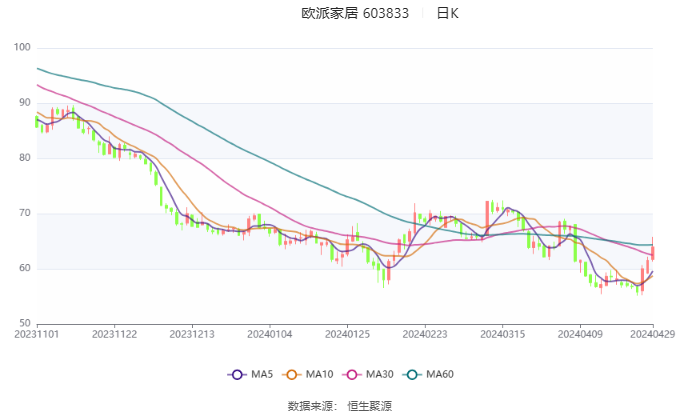Click the x-axis date 20240315
680x413 pixels.
pyautogui.click(x=503, y=334)
